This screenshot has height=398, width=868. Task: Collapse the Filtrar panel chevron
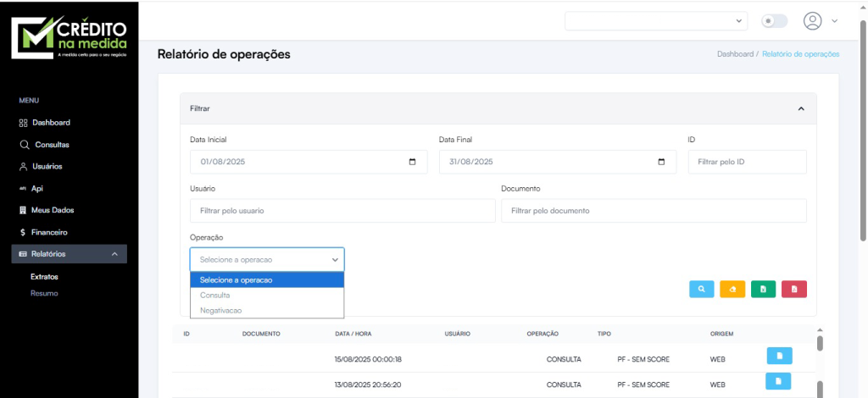tap(801, 108)
